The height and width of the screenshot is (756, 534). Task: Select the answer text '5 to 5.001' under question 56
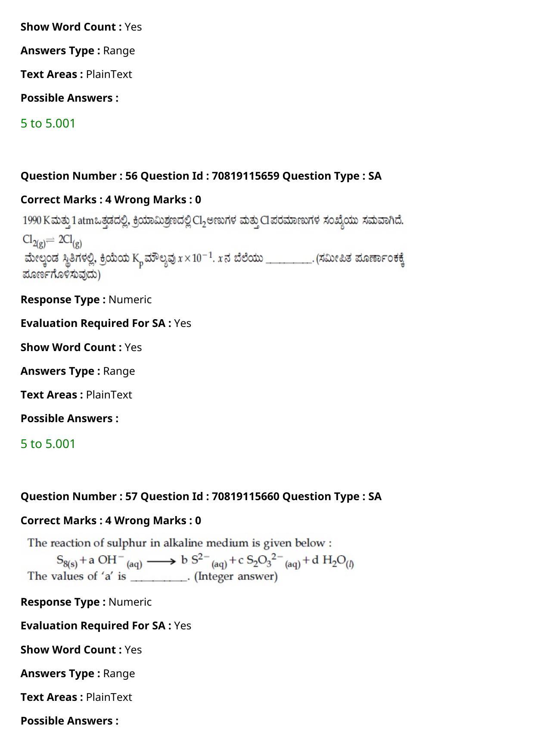point(48,444)
